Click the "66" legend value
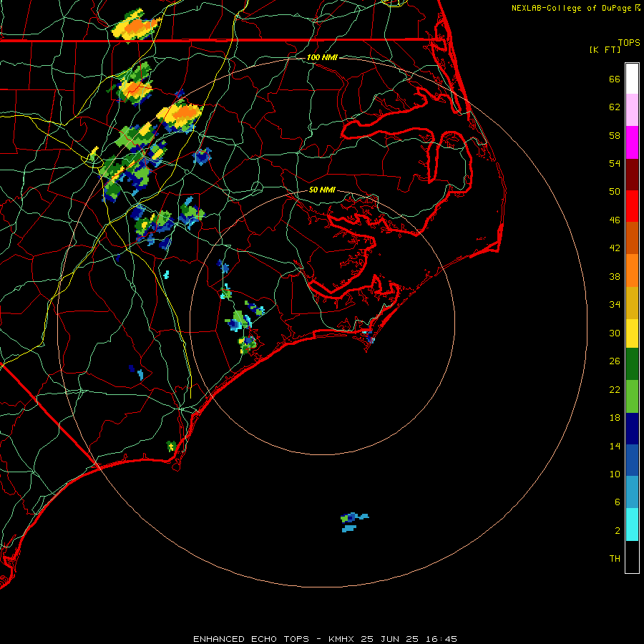This screenshot has width=644, height=644. [615, 79]
